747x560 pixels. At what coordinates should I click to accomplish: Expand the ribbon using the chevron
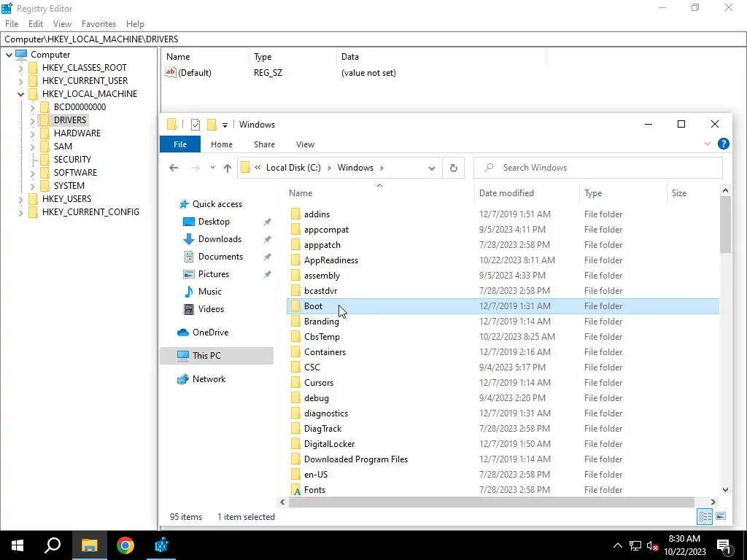click(707, 144)
